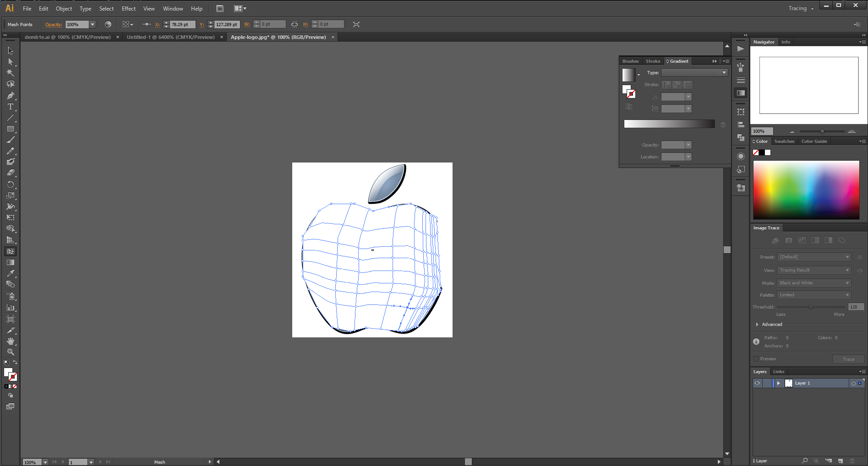This screenshot has height=466, width=868.
Task: Click the gradient slider bar
Action: pos(669,124)
